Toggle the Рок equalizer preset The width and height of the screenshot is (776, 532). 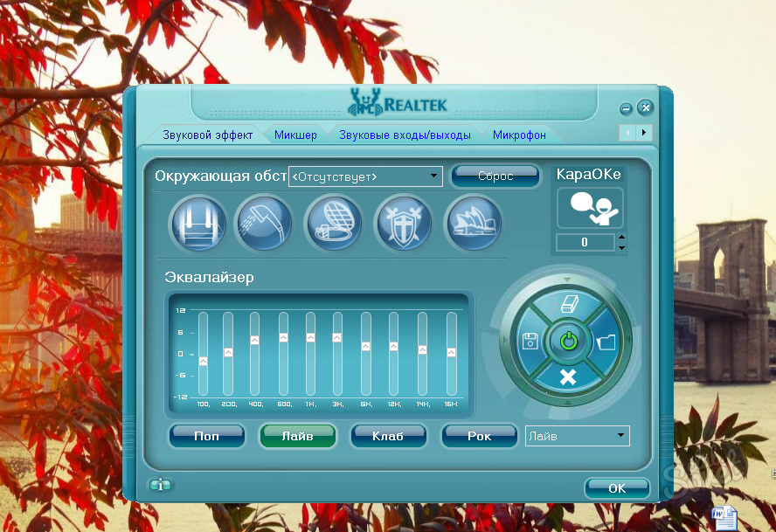pyautogui.click(x=479, y=436)
